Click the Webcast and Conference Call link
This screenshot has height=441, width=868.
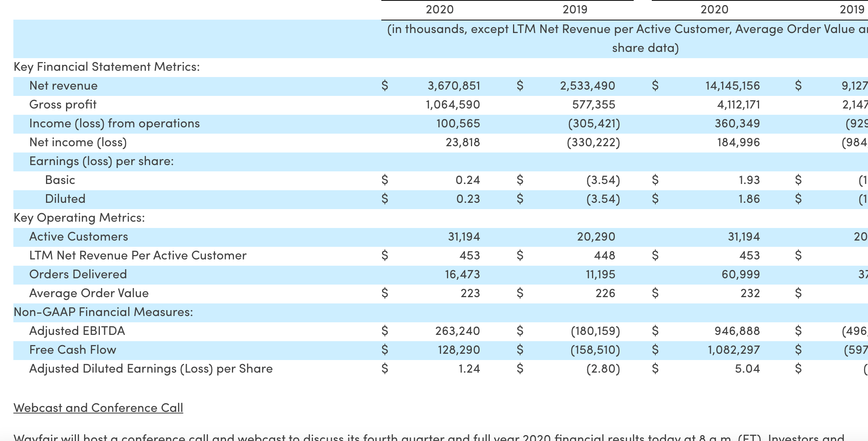point(98,408)
